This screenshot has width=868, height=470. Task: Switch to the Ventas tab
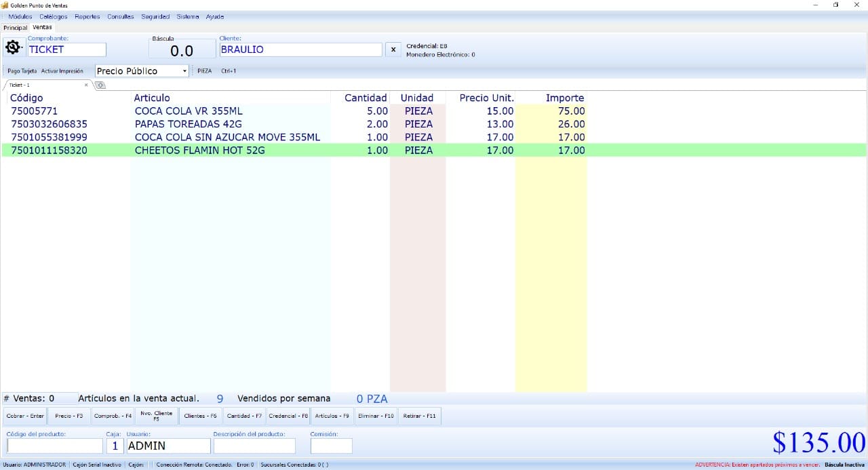click(42, 27)
